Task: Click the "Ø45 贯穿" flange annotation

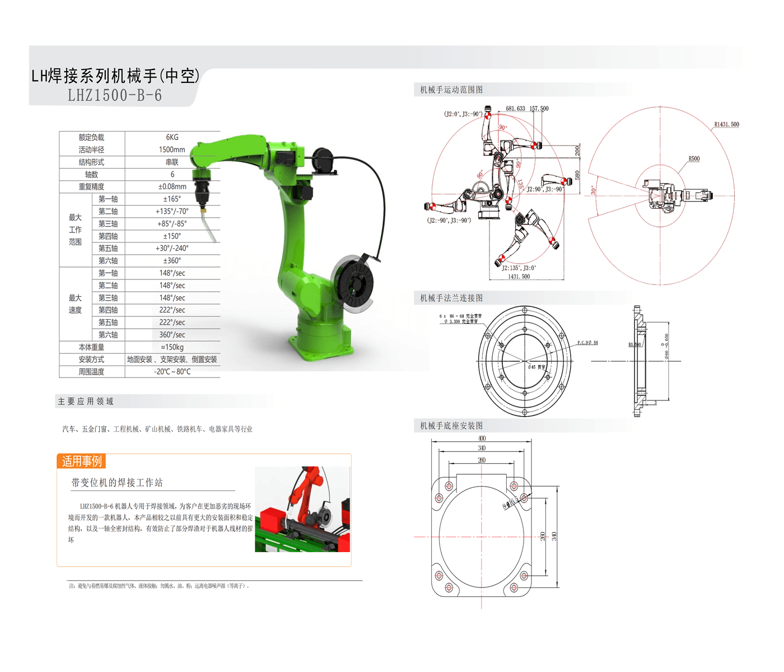Action: click(536, 367)
